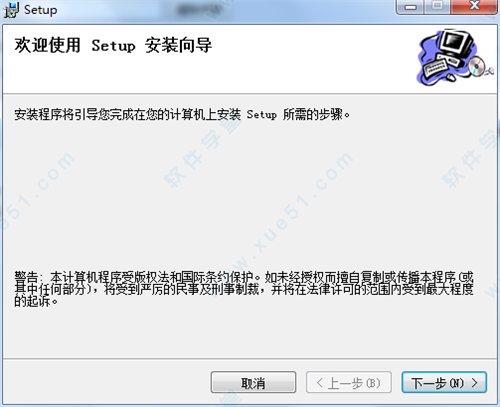Click the computer and CD graphic in header

455,57
